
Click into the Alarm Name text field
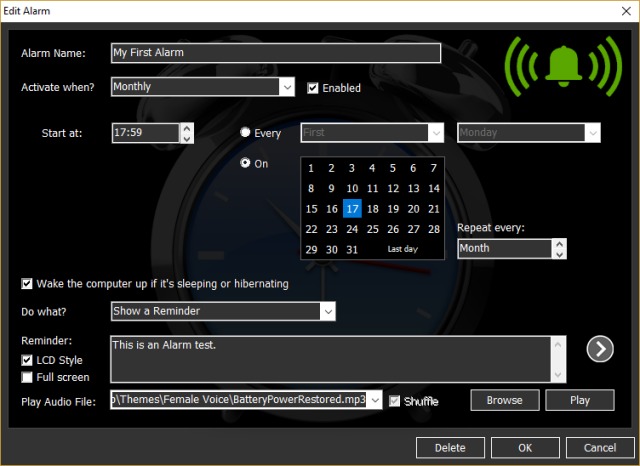coord(276,53)
